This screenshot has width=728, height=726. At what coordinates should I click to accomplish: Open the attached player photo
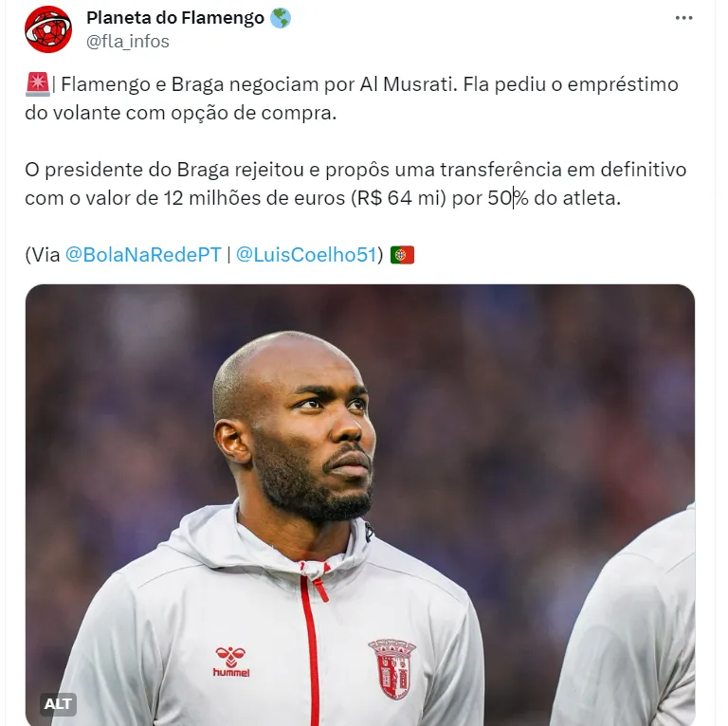tap(360, 505)
